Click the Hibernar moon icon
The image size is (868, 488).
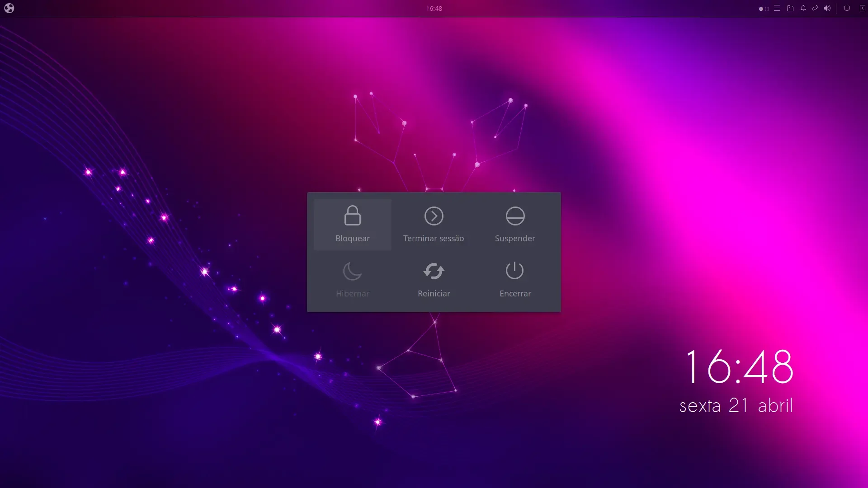click(352, 271)
